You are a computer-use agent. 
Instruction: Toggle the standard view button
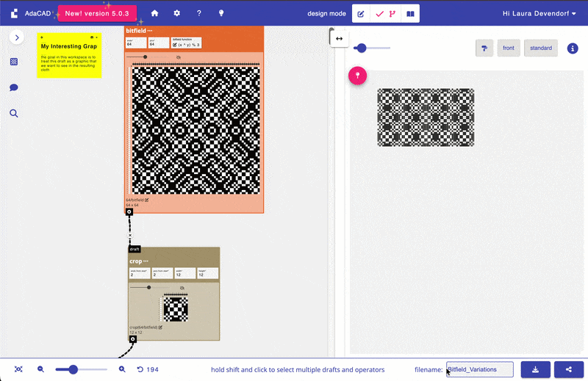pos(540,48)
